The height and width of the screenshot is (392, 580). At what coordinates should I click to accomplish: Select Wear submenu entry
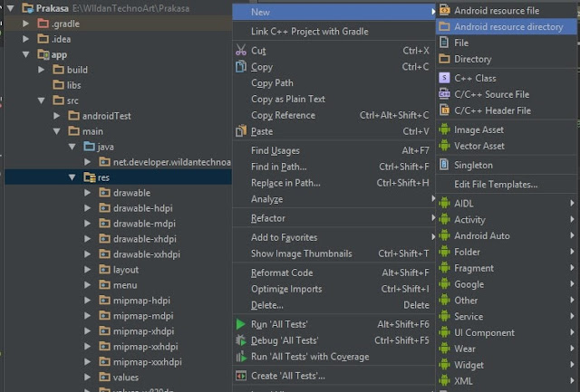point(507,349)
